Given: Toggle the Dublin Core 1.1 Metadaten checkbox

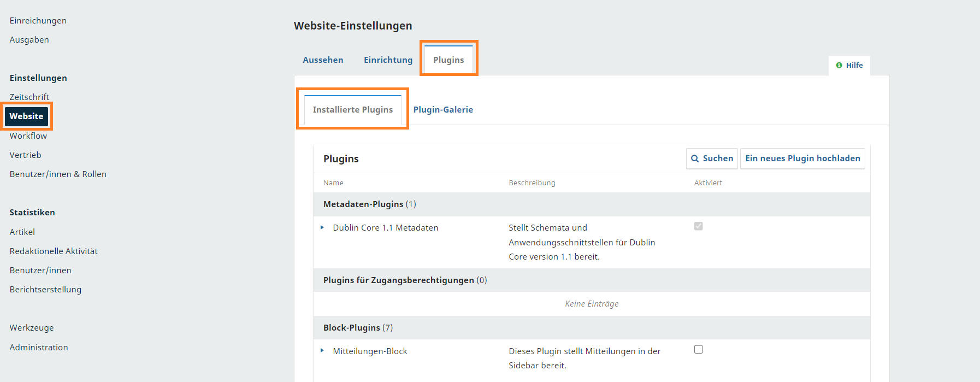Looking at the screenshot, I should coord(698,226).
